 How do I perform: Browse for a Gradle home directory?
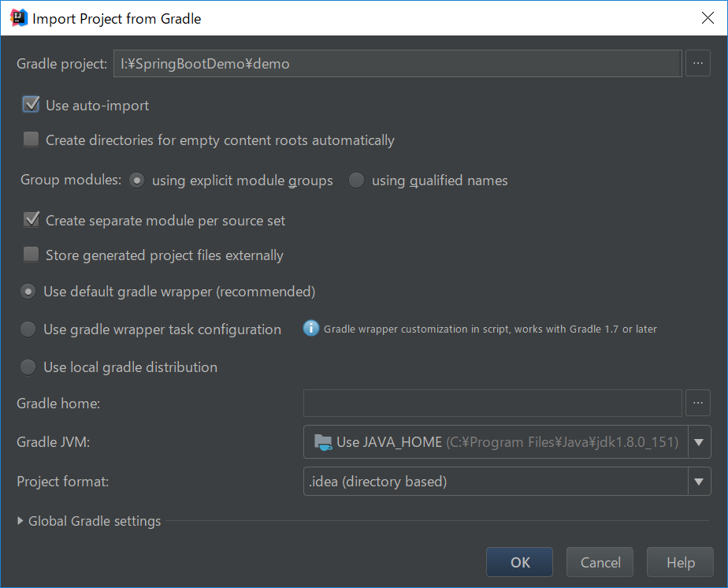click(x=698, y=403)
